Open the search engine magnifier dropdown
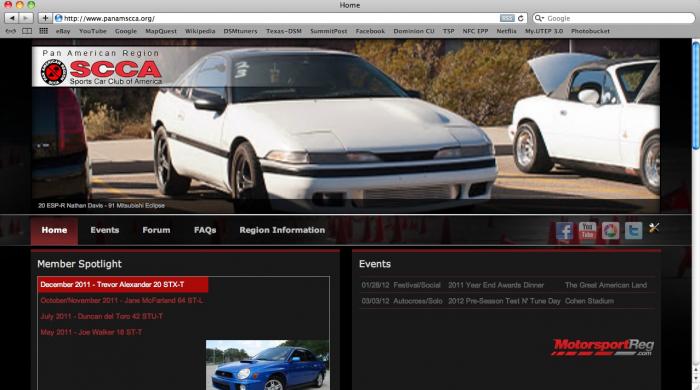Screen dimensions: 700x390 pos(539,18)
